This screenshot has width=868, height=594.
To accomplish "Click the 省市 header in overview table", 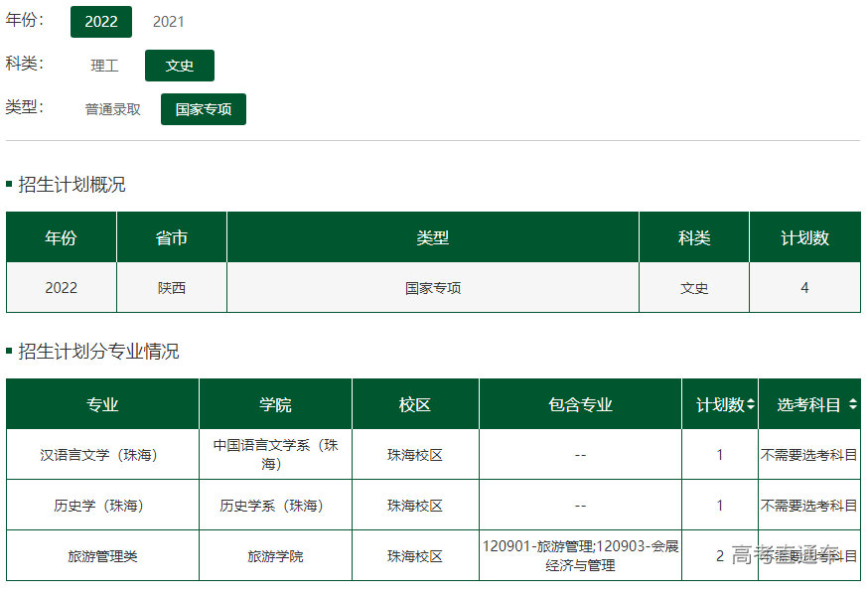I will (171, 238).
